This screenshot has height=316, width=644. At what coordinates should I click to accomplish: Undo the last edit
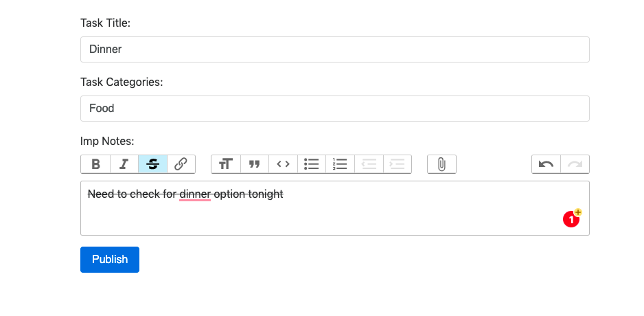547,164
